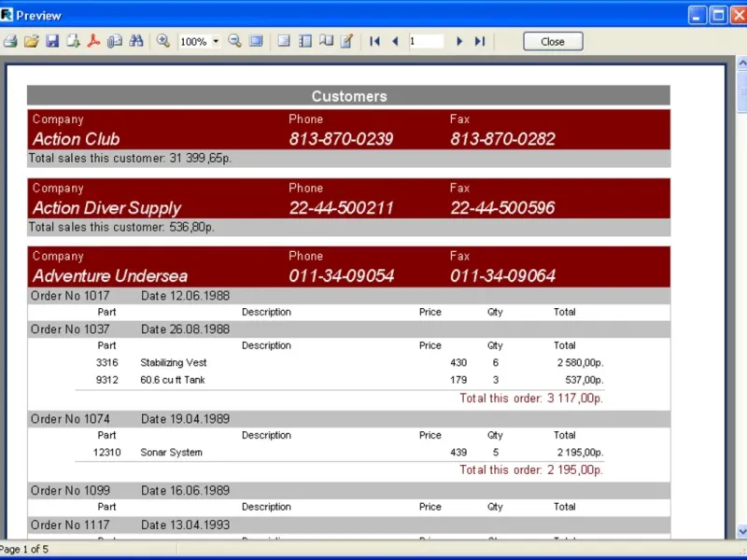The image size is (747, 560).
Task: Click the page number input field
Action: point(426,41)
